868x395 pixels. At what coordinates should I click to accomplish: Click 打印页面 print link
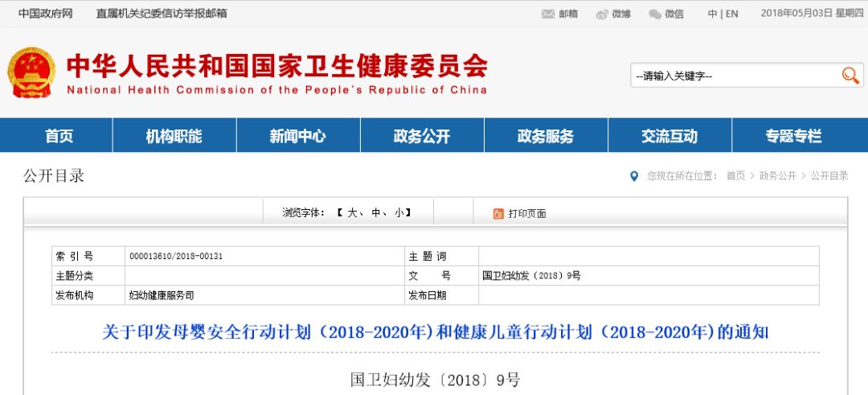click(526, 214)
